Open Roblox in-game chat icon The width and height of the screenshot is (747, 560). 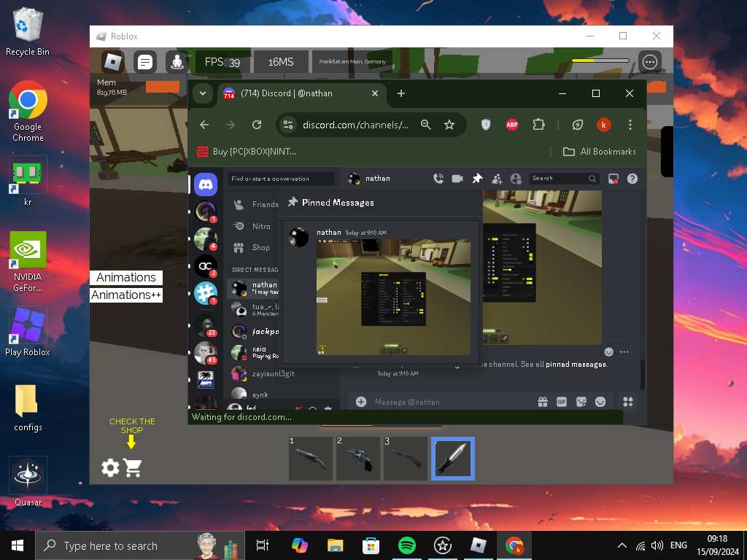145,62
